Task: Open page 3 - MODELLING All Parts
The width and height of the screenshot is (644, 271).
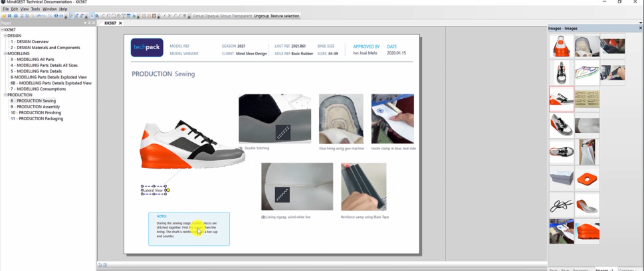Action: [33, 60]
